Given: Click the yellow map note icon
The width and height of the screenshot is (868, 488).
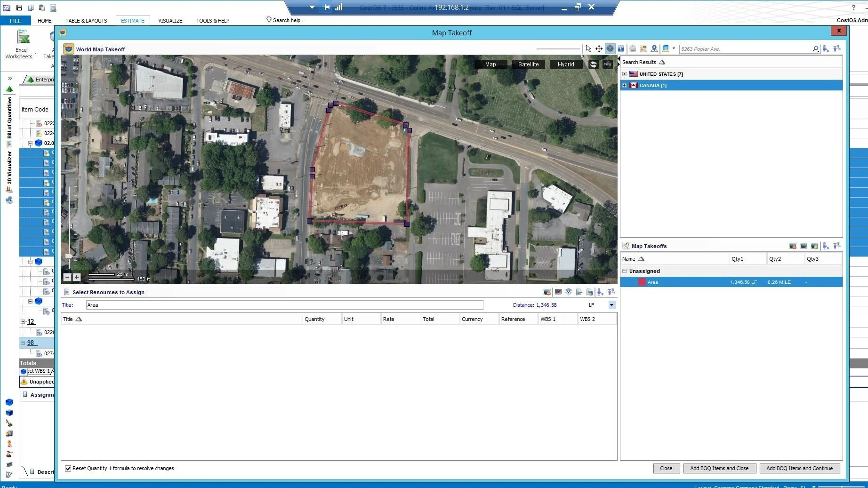Looking at the screenshot, I should click(x=643, y=48).
